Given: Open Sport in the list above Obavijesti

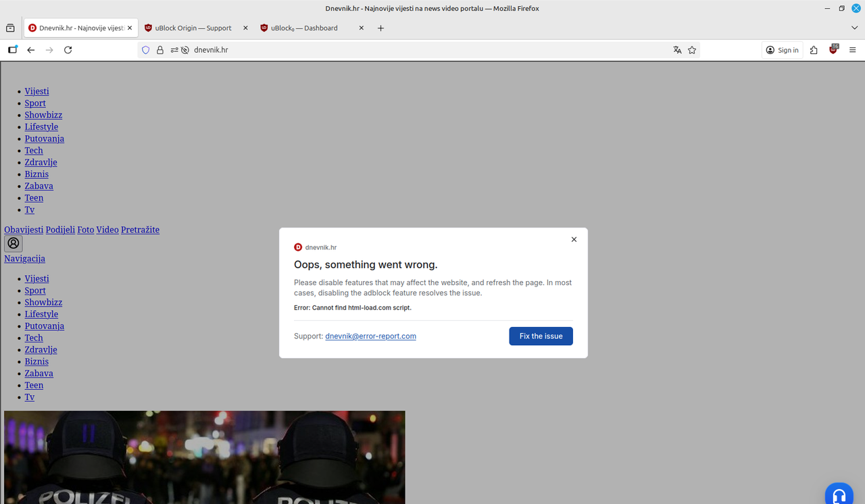Looking at the screenshot, I should pos(35,103).
